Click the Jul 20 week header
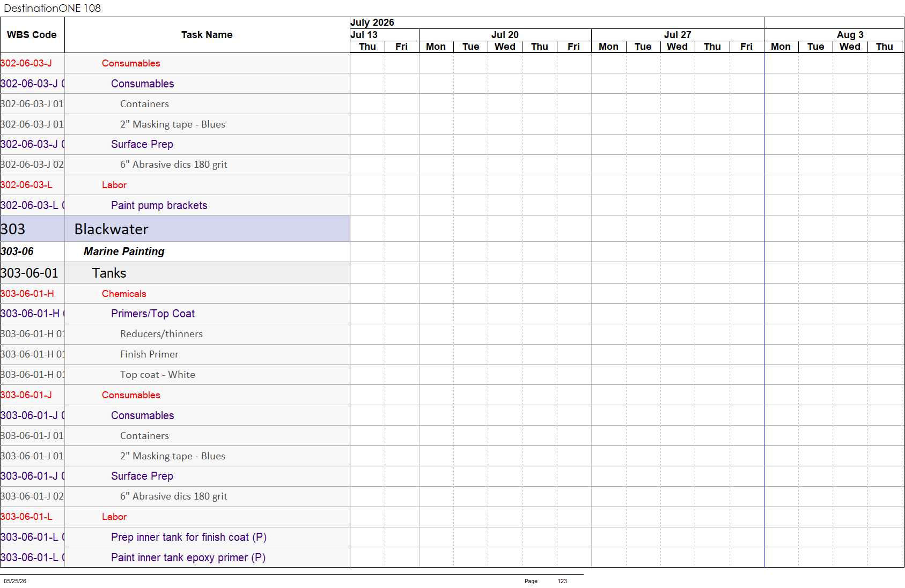Image resolution: width=905 pixels, height=588 pixels. tap(505, 35)
